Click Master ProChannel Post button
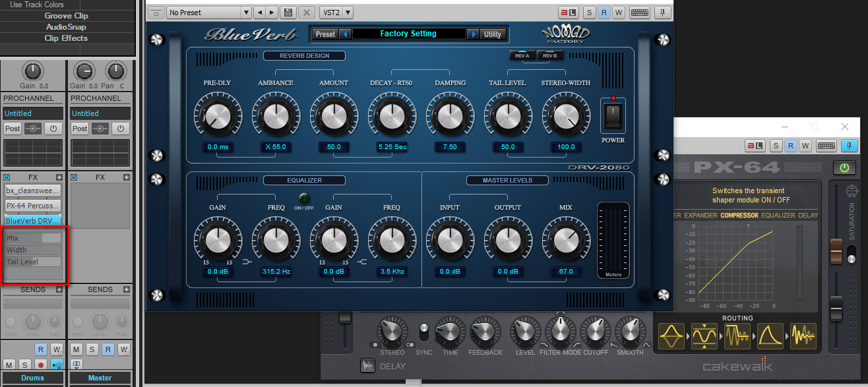This screenshot has height=387, width=868. tap(80, 129)
